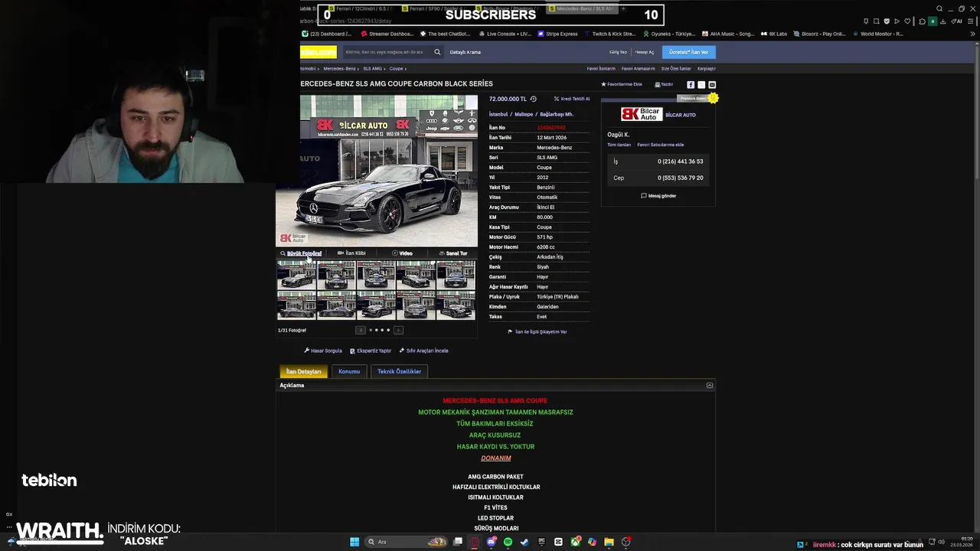Viewport: 980px width, 551px height.
Task: Open File Explorer from taskbar
Action: tap(609, 542)
